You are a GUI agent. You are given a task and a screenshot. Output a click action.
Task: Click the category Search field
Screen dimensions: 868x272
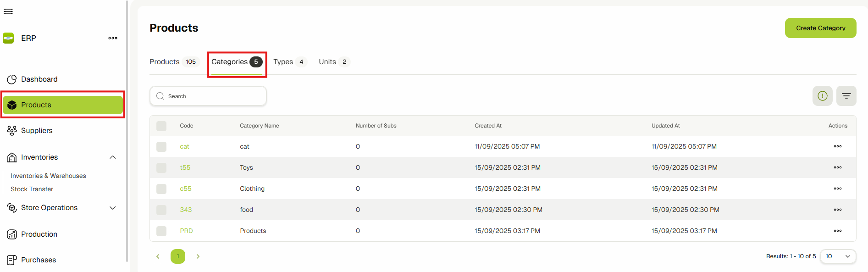(208, 96)
